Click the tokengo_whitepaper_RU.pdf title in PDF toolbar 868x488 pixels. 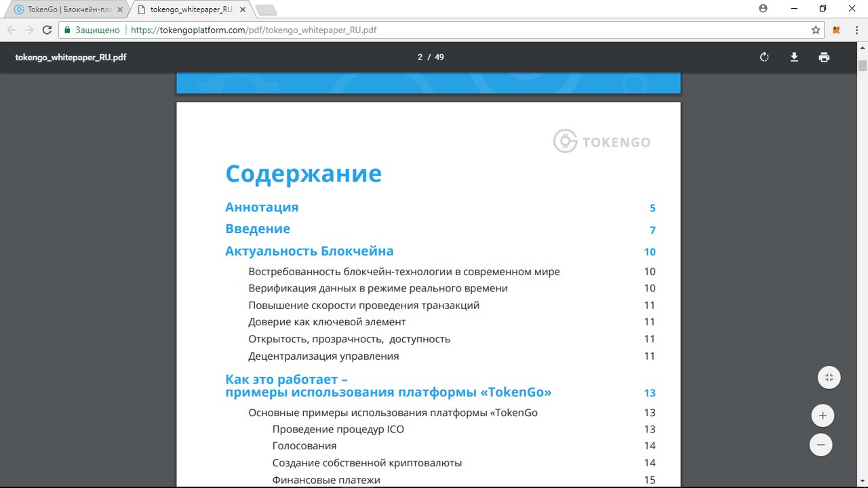(x=71, y=57)
